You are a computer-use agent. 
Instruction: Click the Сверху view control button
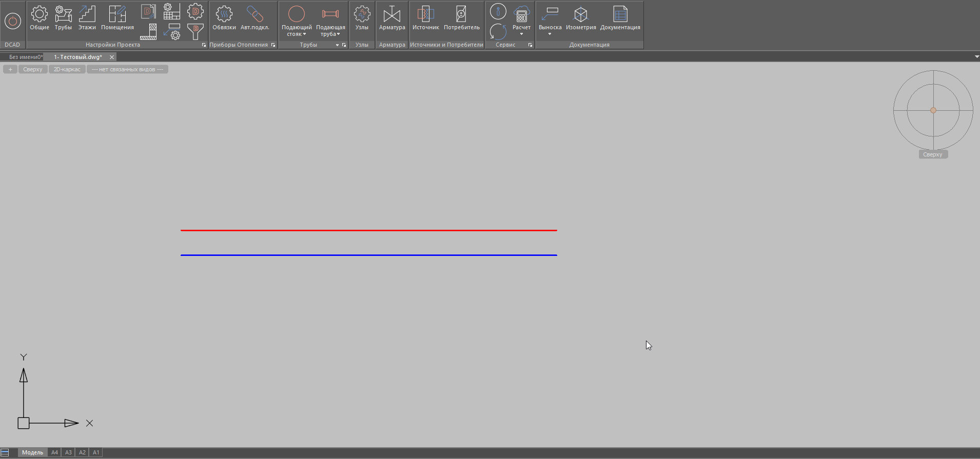33,69
